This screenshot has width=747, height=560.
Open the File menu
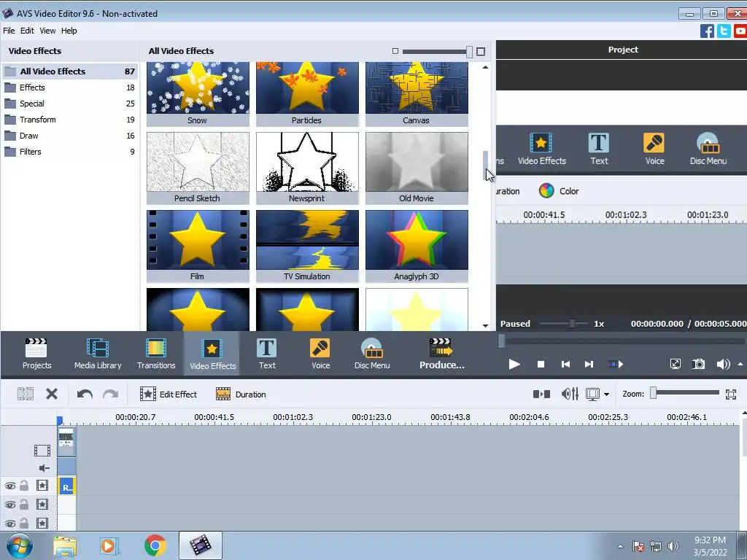(x=9, y=31)
